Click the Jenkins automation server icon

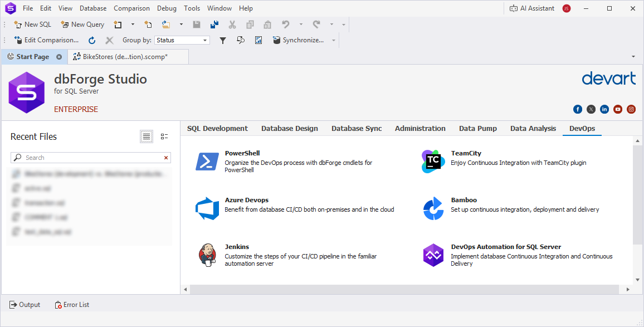pos(207,255)
